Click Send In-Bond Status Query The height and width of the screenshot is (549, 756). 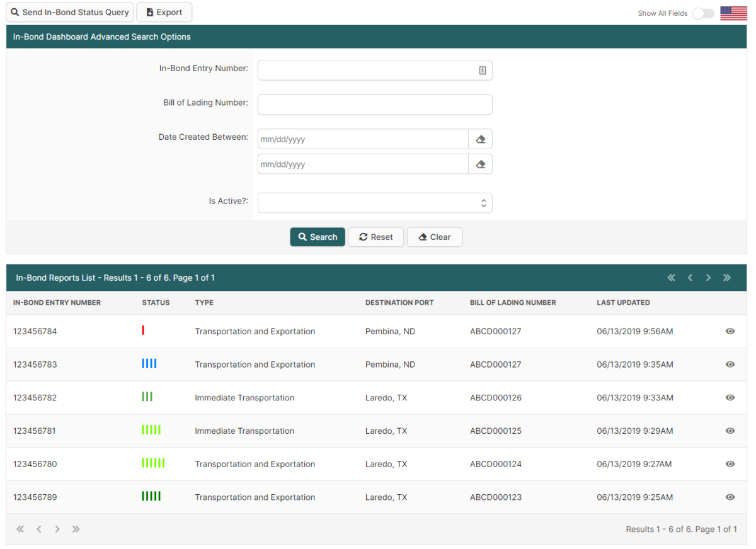(69, 12)
